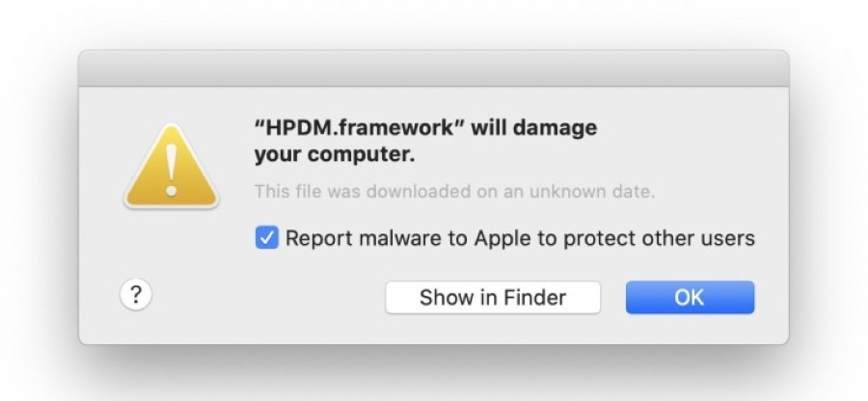Click the yellow warning triangle icon
The height and width of the screenshot is (401, 868).
171,168
